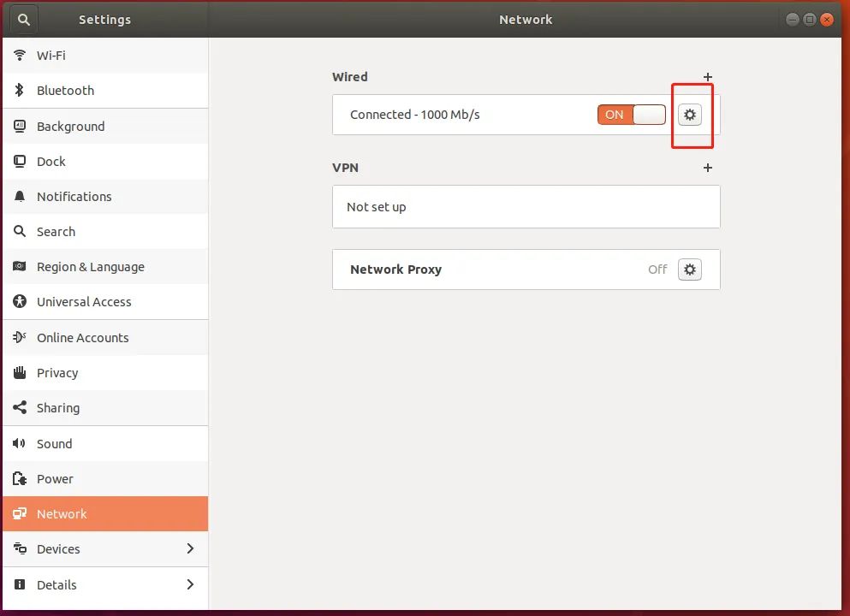Open the Sound settings panel
This screenshot has width=850, height=616.
coord(105,444)
